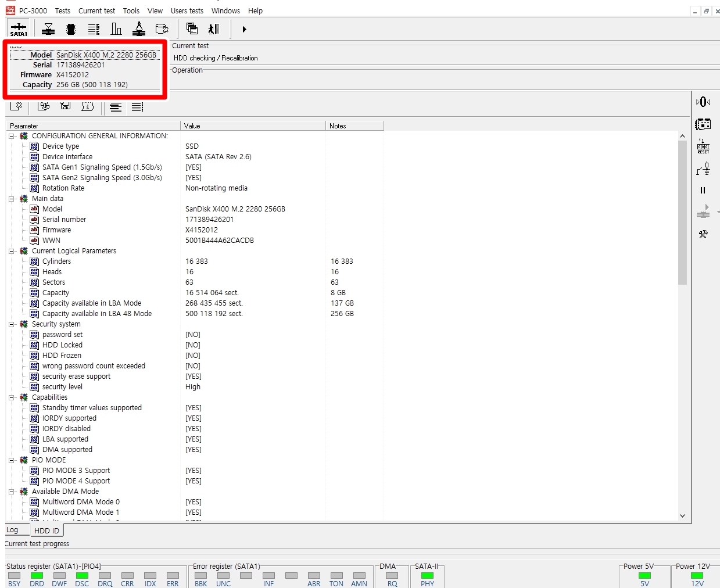Viewport: 720px width, 588px height.
Task: Open the PC-3000 menu
Action: pos(33,10)
